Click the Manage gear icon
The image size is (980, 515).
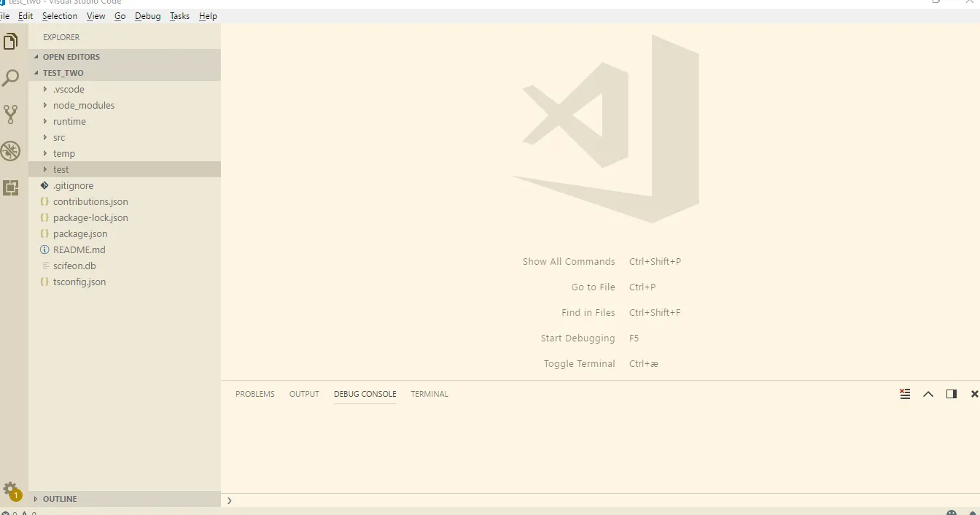click(x=10, y=489)
